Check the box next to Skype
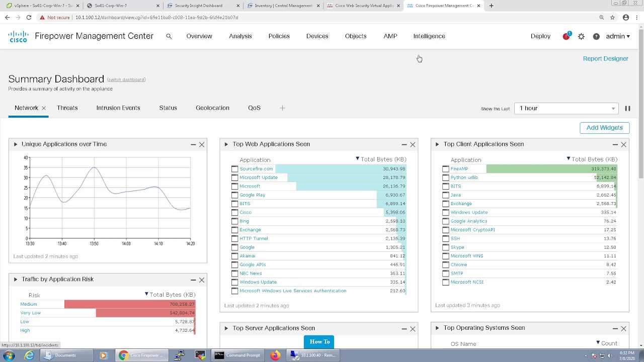This screenshot has width=644, height=362. 445,247
